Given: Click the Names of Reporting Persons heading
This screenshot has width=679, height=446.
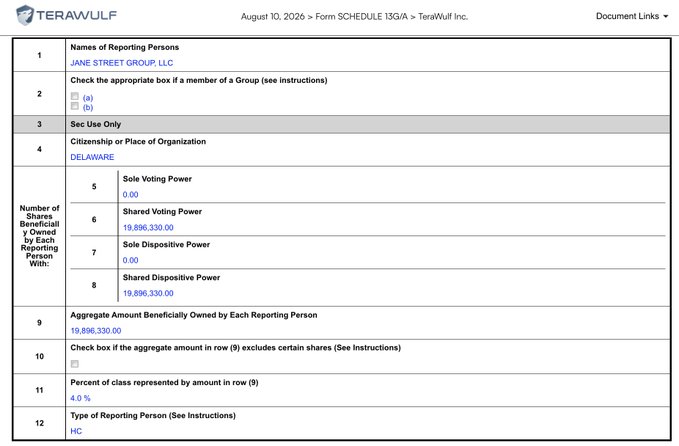Looking at the screenshot, I should pos(125,47).
